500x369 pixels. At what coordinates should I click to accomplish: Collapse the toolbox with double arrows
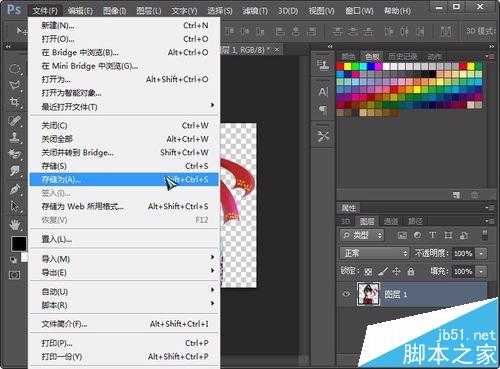8,47
